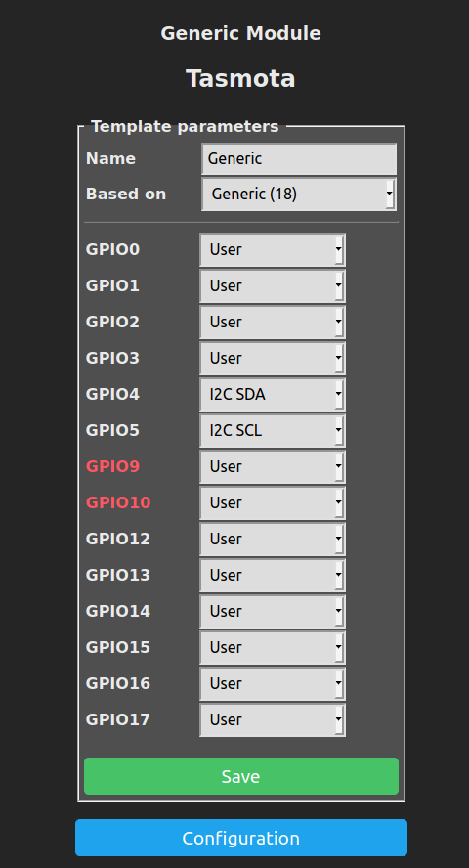Viewport: 469px width, 868px height.
Task: Open the GPIO1 function dropdown
Action: tap(273, 285)
